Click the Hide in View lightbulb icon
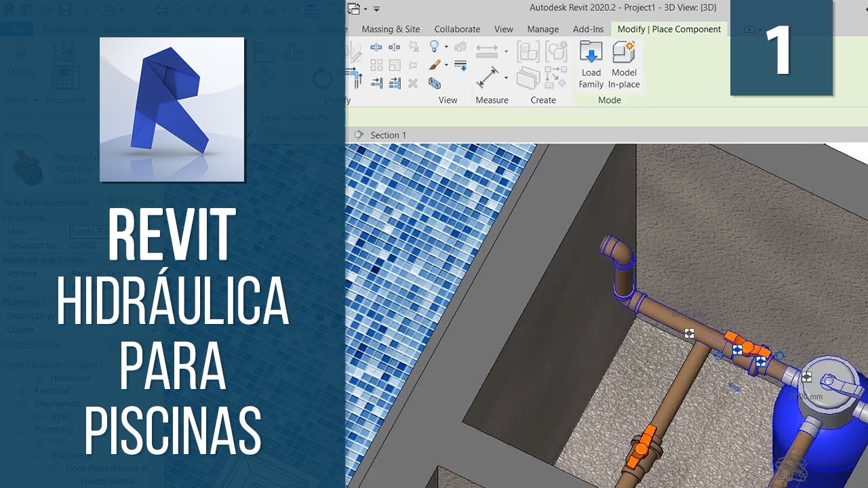 point(434,47)
